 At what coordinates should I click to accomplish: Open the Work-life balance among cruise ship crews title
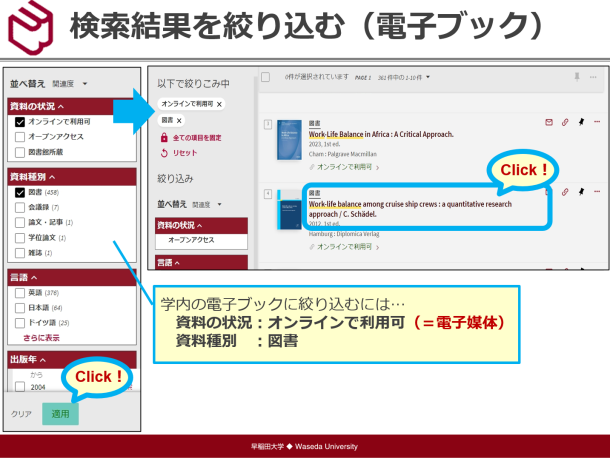coord(410,208)
